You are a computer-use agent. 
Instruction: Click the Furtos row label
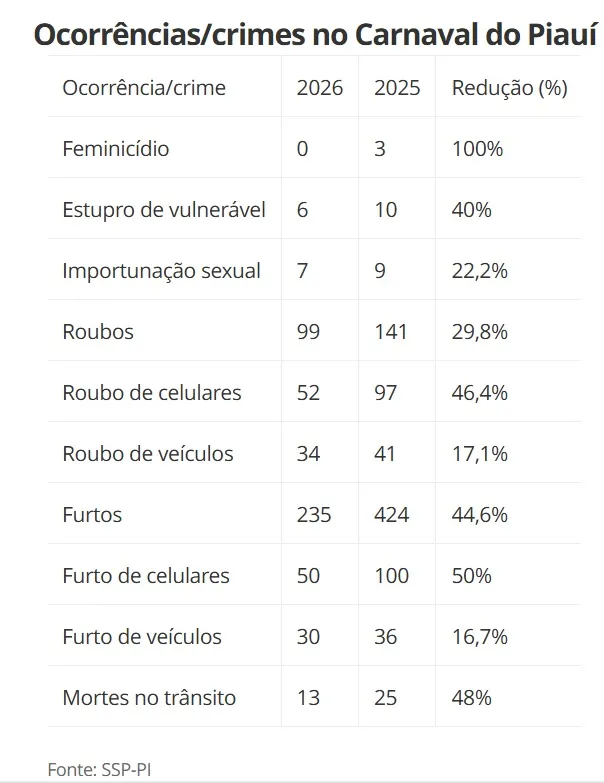pyautogui.click(x=92, y=515)
